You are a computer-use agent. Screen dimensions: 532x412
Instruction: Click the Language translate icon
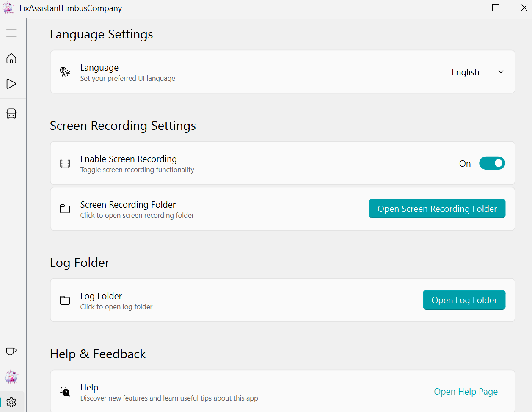pyautogui.click(x=65, y=72)
